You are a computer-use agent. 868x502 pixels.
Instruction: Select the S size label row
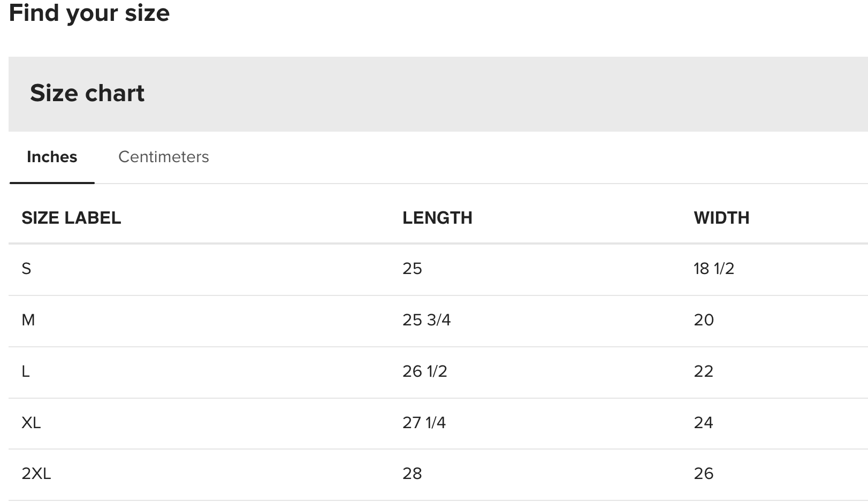[26, 269]
